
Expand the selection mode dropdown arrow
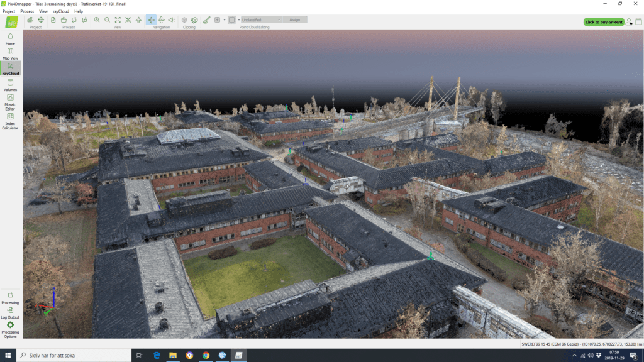(x=225, y=19)
